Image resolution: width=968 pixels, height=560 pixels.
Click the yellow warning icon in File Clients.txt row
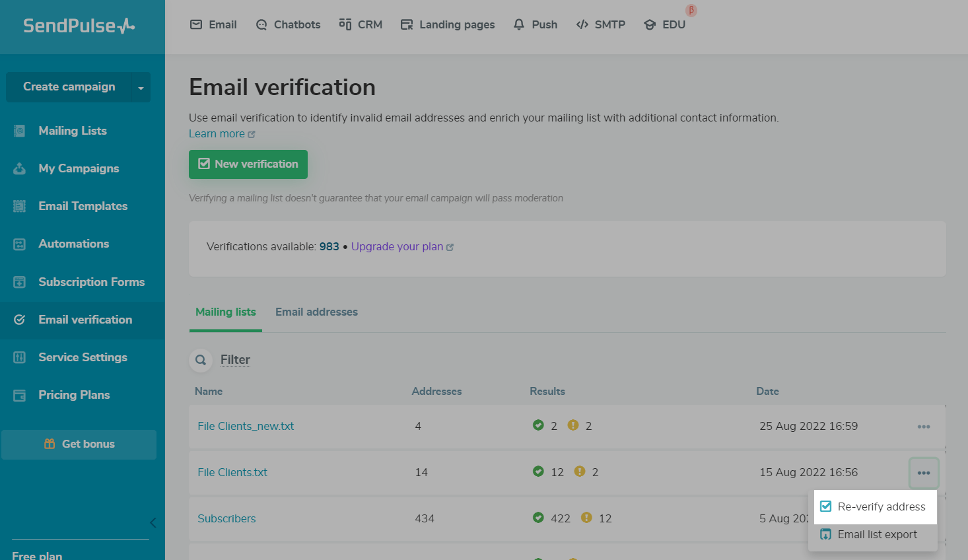tap(580, 472)
